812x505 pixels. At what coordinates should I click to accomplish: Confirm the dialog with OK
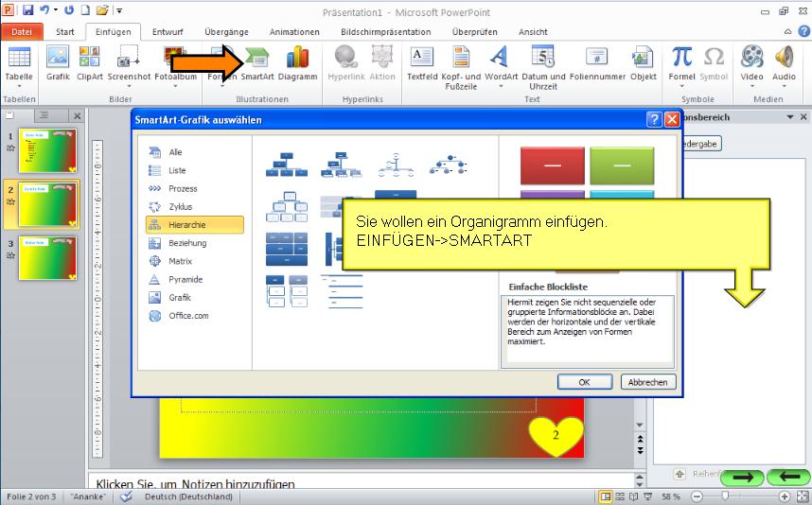[x=584, y=382]
